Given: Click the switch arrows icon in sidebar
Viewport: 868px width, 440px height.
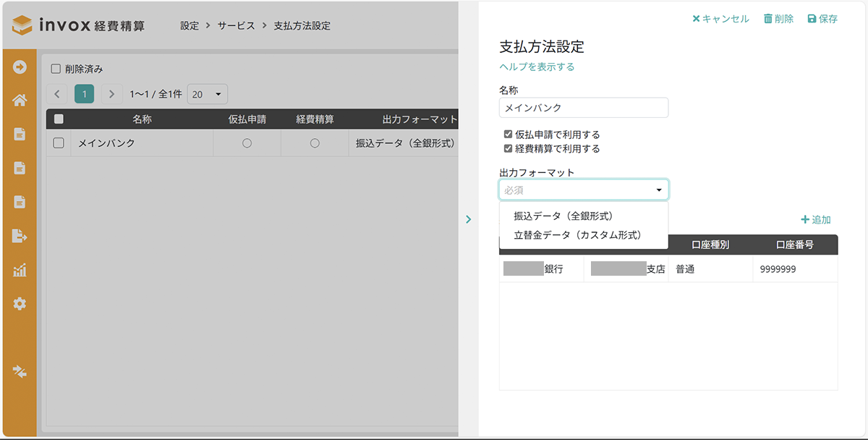Looking at the screenshot, I should click(20, 371).
